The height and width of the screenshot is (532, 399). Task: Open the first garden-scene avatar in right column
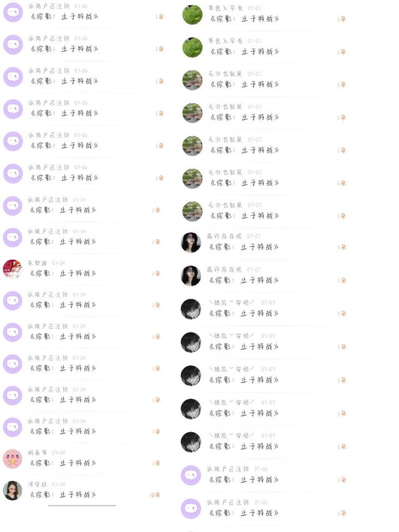coord(192,80)
